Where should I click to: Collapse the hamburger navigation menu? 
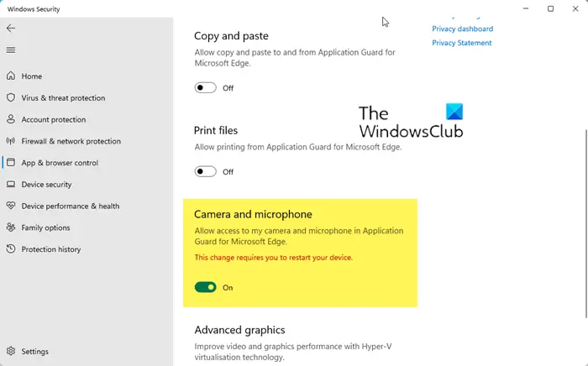(11, 50)
